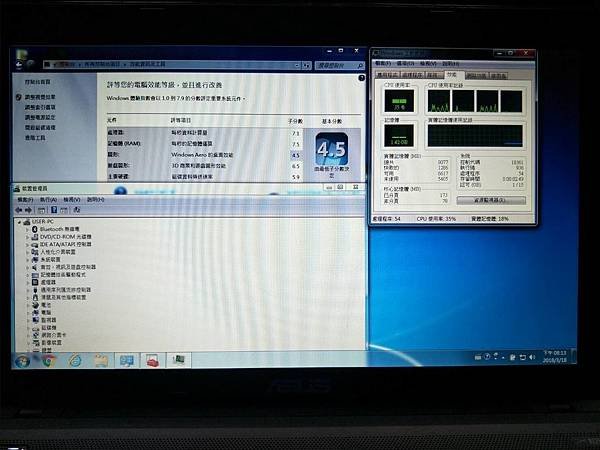The image size is (600, 450).
Task: Click the 5.9 hard disk subscore
Action: 295,177
